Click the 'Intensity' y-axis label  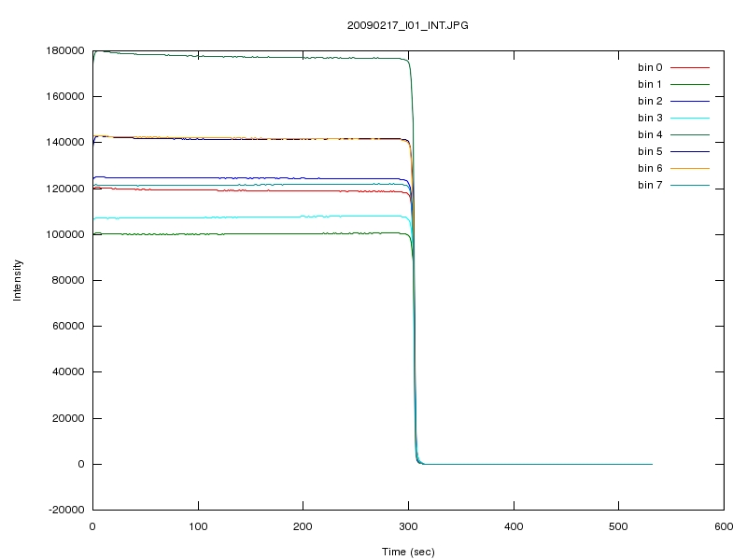(x=17, y=280)
